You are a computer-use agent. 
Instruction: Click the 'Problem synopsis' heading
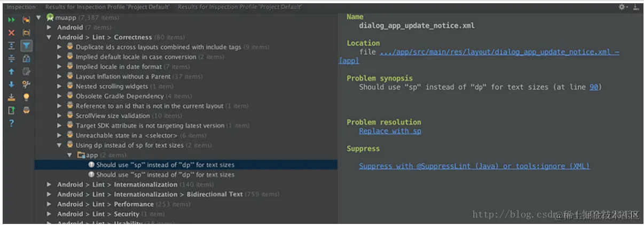[x=380, y=78]
